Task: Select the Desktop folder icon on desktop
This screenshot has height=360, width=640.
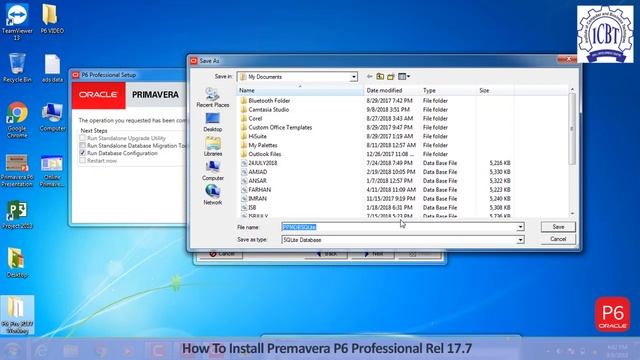Action: [17, 263]
